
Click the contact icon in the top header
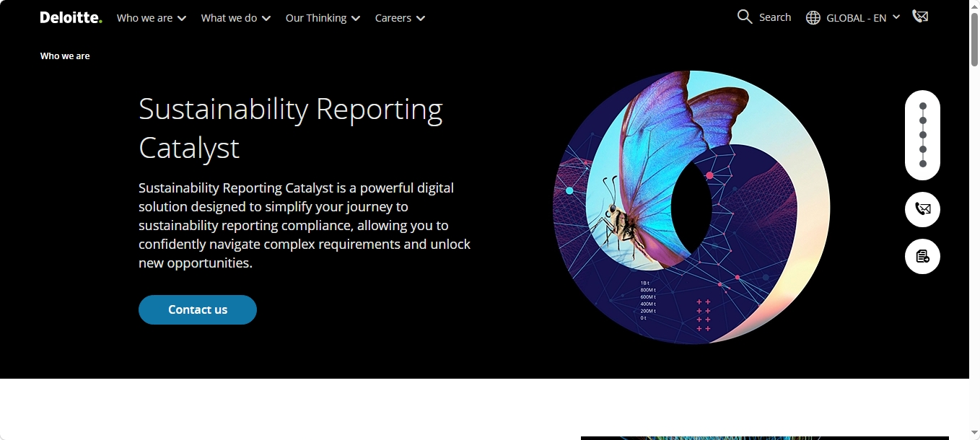pyautogui.click(x=920, y=17)
